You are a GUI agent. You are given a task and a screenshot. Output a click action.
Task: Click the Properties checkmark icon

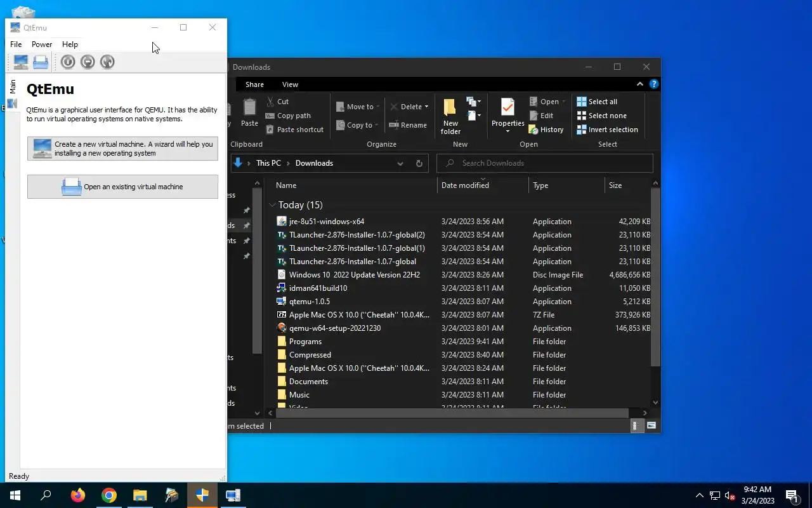(507, 107)
